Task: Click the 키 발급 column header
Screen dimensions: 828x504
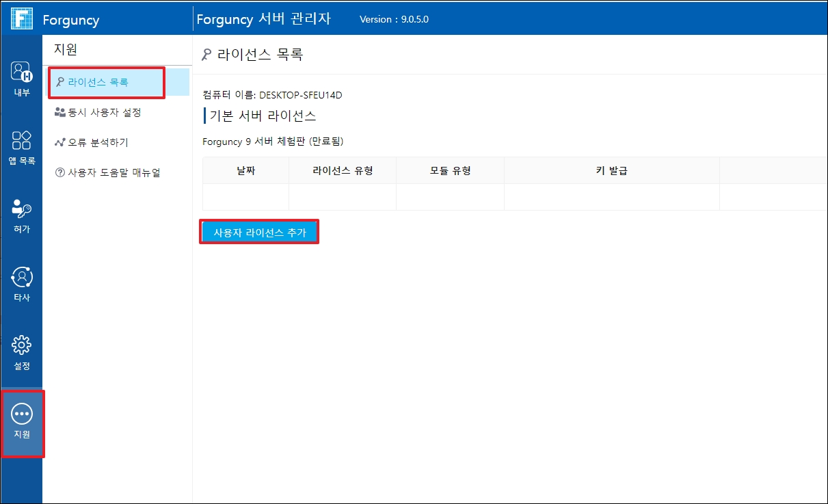Action: [611, 170]
